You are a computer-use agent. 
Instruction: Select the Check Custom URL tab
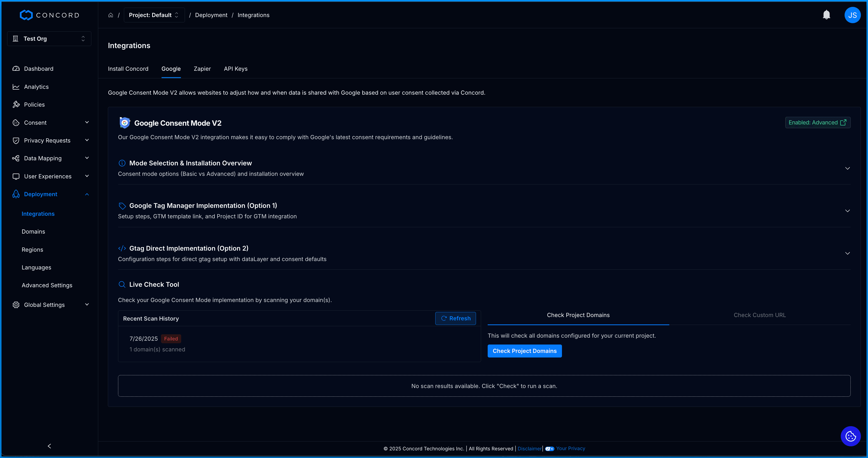(x=760, y=315)
